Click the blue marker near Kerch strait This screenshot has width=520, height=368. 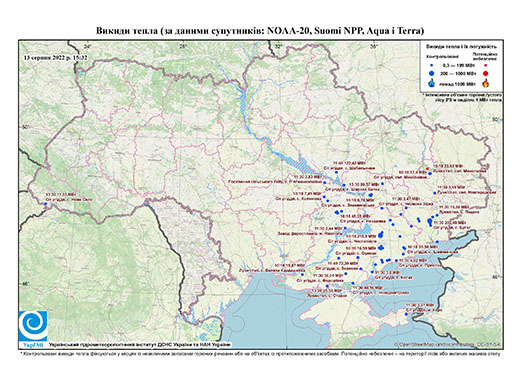pos(406,314)
